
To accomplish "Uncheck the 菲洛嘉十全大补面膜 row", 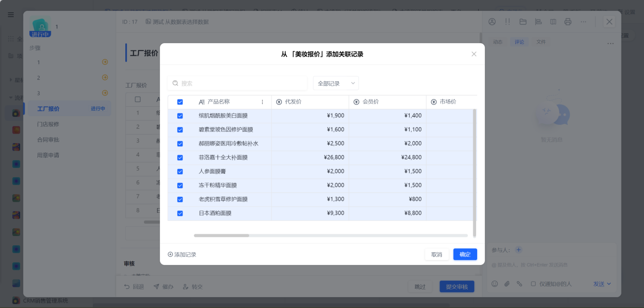I will click(x=180, y=158).
